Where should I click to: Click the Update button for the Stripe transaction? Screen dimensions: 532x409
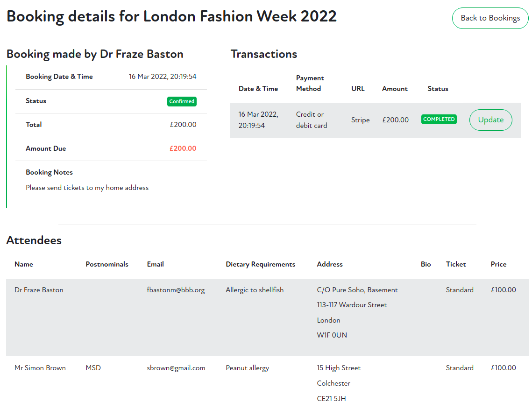coord(490,120)
